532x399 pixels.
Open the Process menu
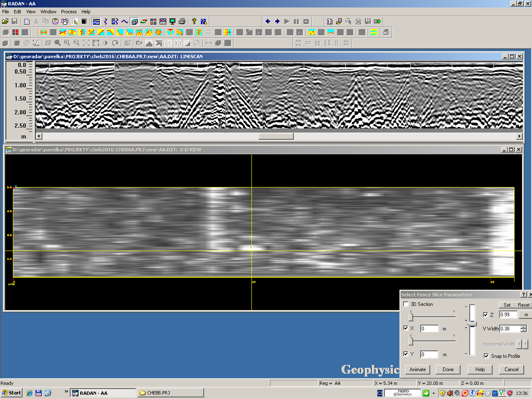click(69, 12)
